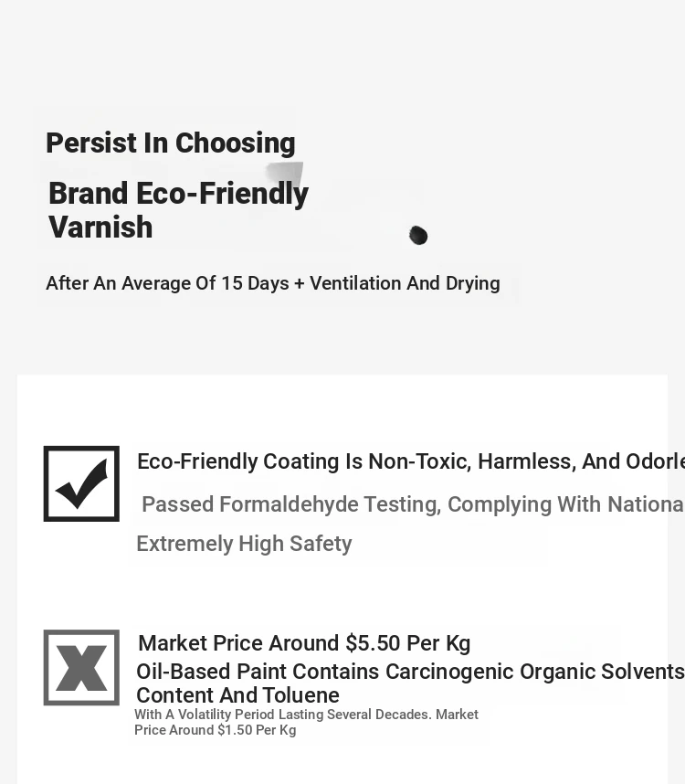Click the "Brand Eco-Friendly" title line
The height and width of the screenshot is (784, 685).
(178, 194)
